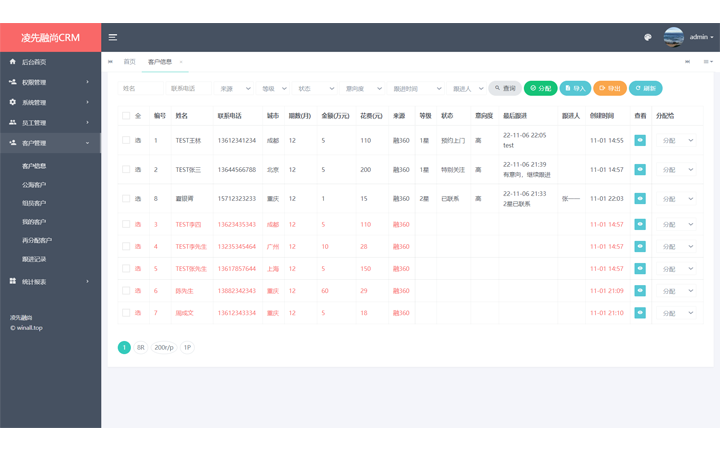Check the checkbox for row number 8
This screenshot has width=720, height=450.
pyautogui.click(x=126, y=198)
